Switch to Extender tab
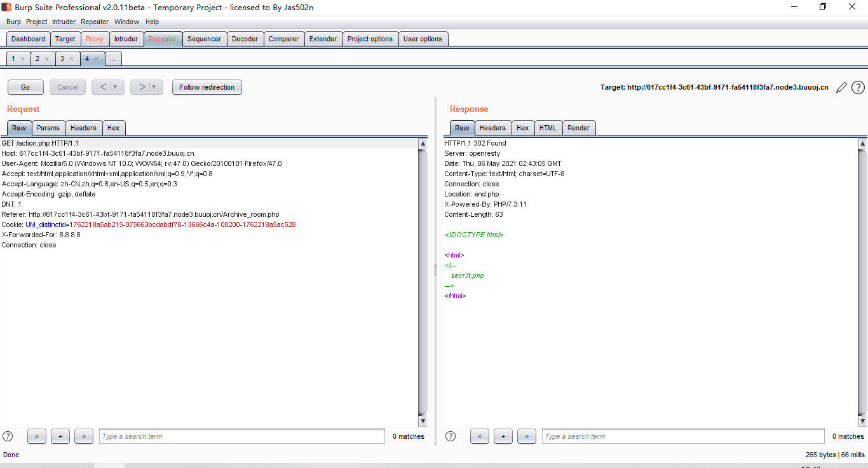The height and width of the screenshot is (468, 868). click(x=323, y=39)
